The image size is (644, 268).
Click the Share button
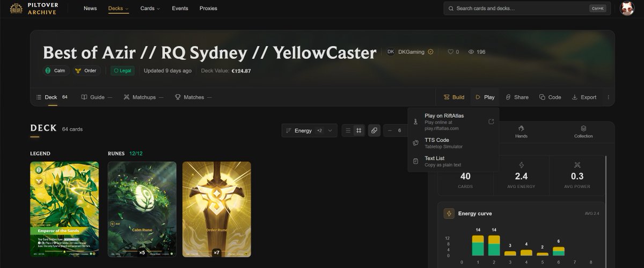point(517,97)
